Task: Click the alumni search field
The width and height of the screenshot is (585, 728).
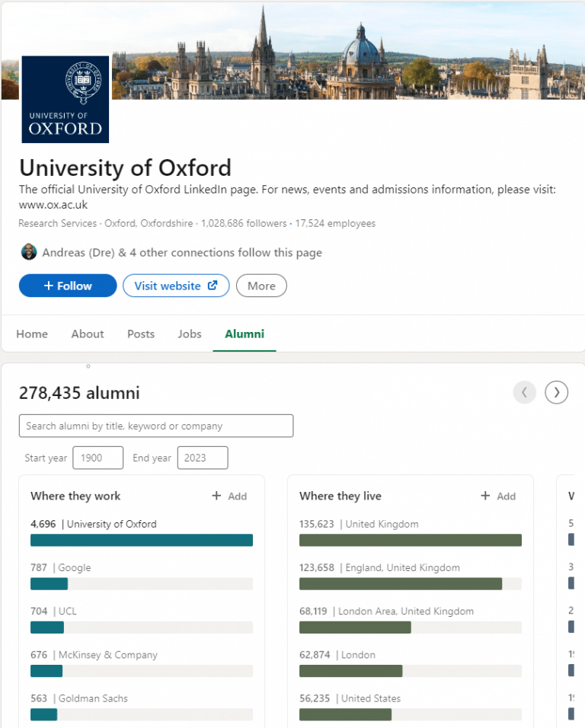Action: tap(156, 426)
